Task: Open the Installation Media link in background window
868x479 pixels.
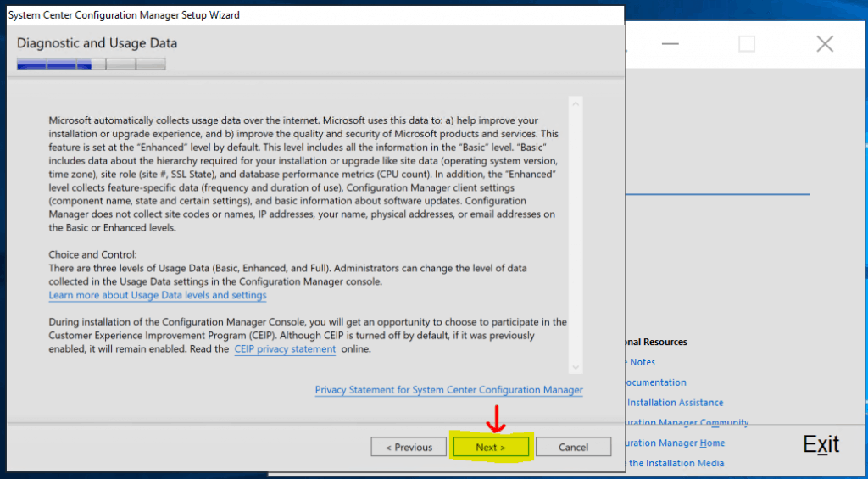Action: pos(675,463)
